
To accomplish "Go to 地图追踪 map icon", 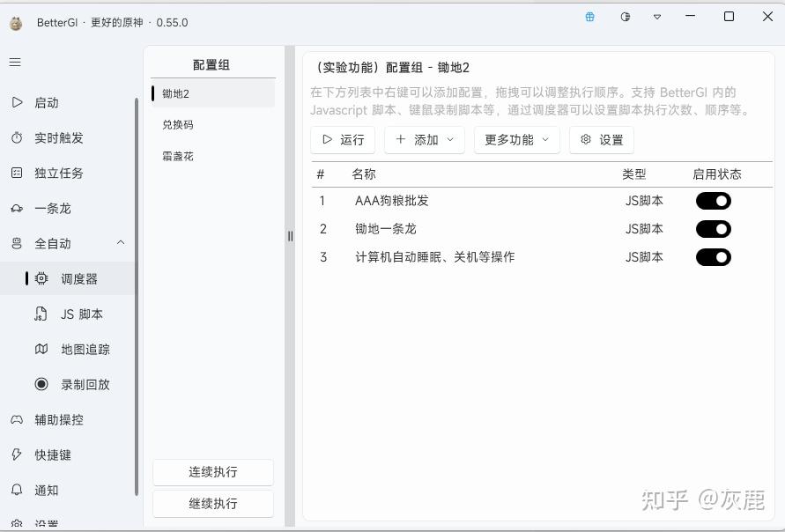I will point(41,349).
